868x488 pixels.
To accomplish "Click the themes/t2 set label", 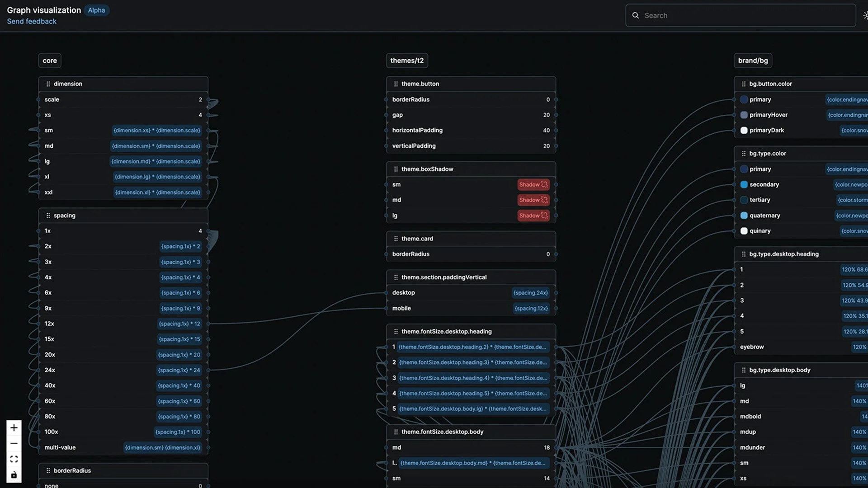I will (x=407, y=61).
